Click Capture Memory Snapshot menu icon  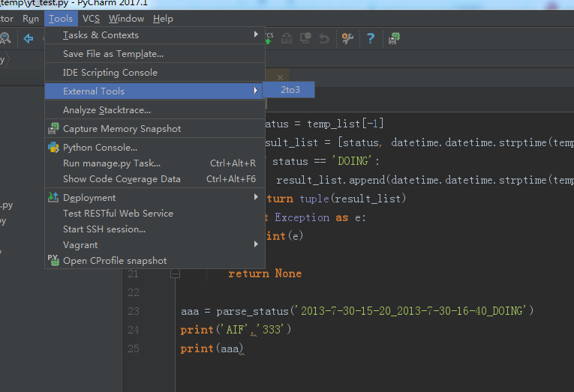[x=53, y=128]
